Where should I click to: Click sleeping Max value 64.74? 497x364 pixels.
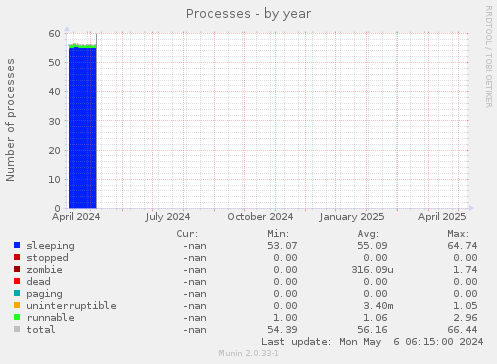tap(462, 246)
